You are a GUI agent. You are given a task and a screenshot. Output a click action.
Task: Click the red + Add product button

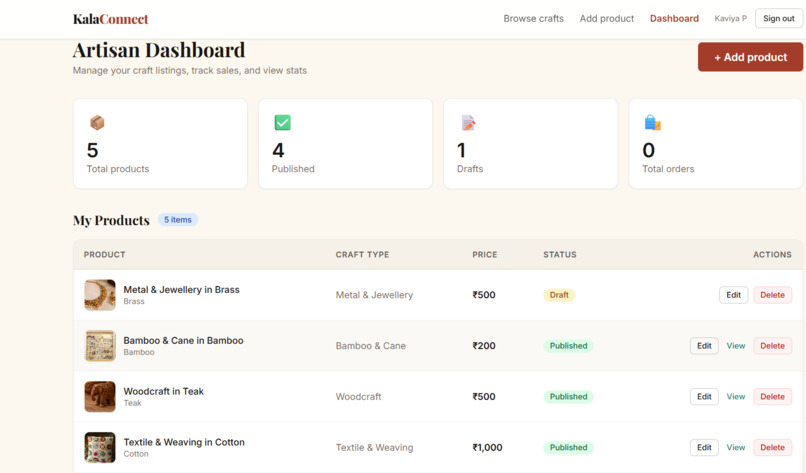(x=750, y=57)
